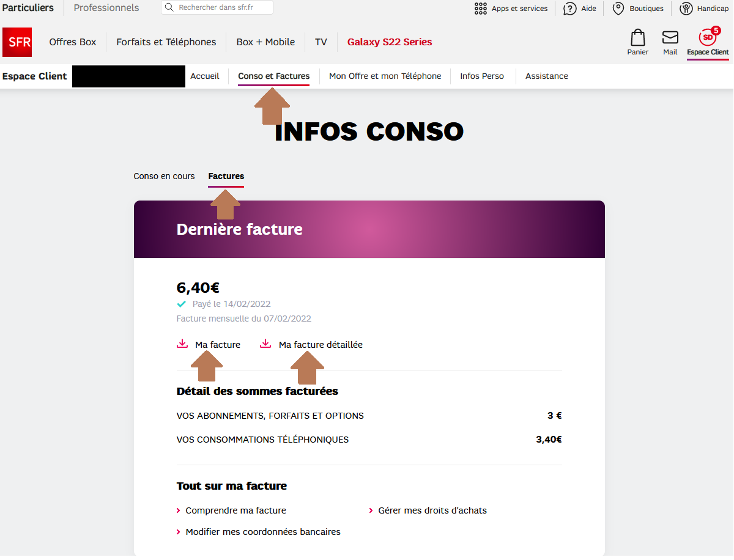Download the Ma facture détaillée document
Viewport: 734px width, 560px height.
tap(321, 345)
